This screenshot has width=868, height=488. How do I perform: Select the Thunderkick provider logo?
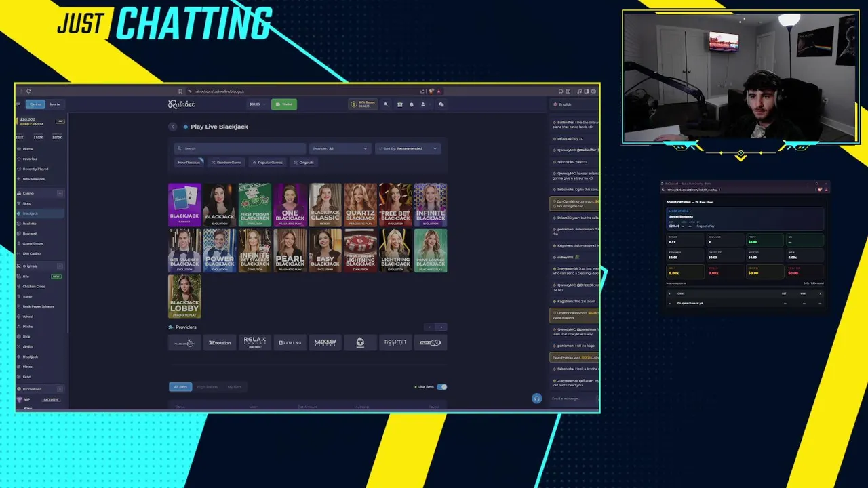(x=360, y=343)
